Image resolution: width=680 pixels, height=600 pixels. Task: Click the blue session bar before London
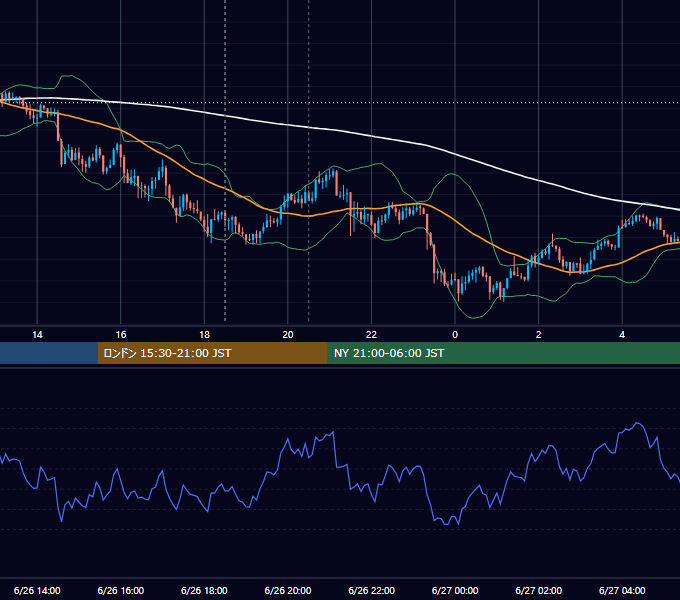click(x=49, y=353)
